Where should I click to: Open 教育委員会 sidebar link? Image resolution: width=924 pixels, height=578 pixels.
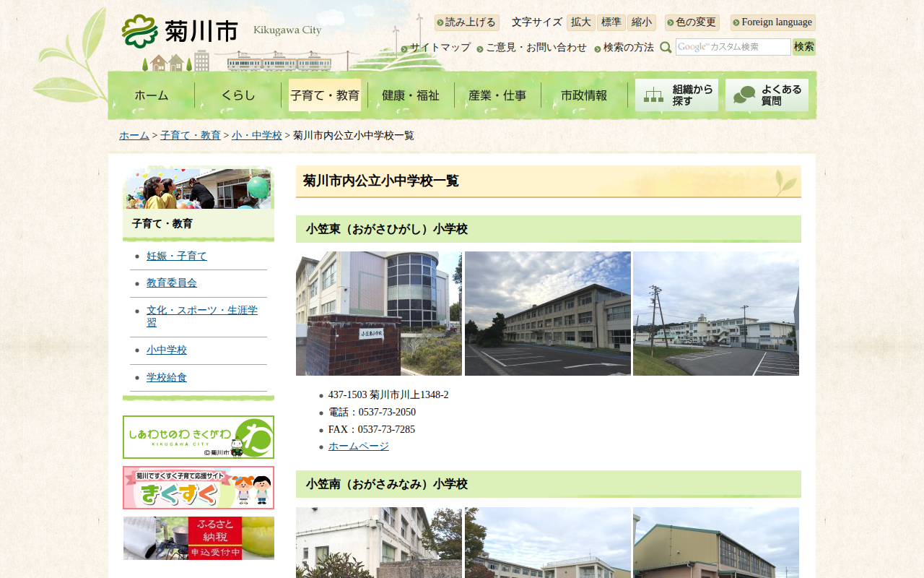(x=172, y=283)
